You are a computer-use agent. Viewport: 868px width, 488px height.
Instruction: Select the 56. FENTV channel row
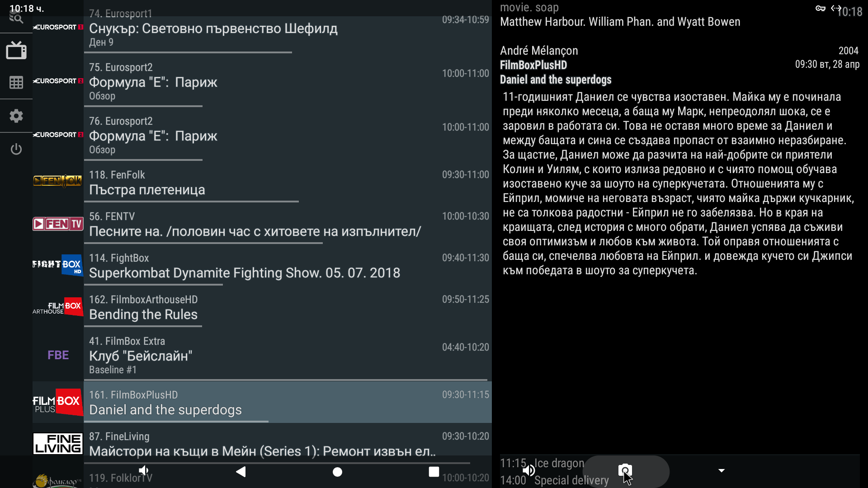(288, 224)
